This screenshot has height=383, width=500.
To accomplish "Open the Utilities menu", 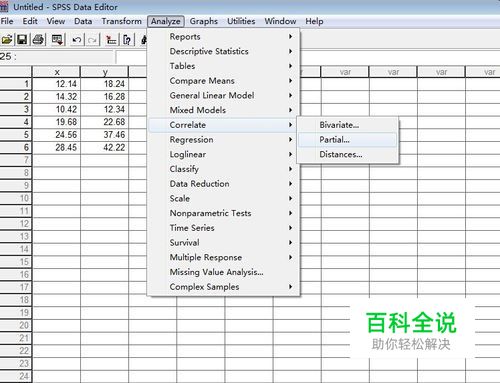I will pos(241,21).
